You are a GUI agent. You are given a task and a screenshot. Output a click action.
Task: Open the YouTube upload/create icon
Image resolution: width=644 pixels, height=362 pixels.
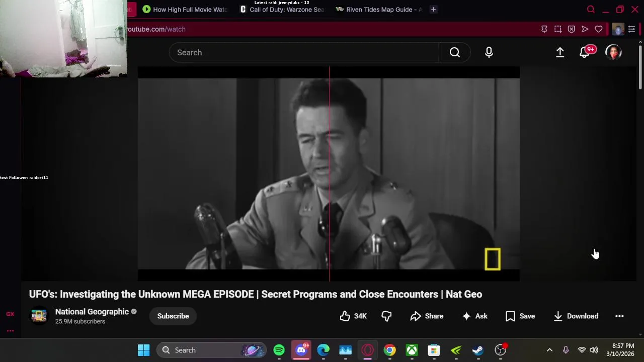(560, 52)
